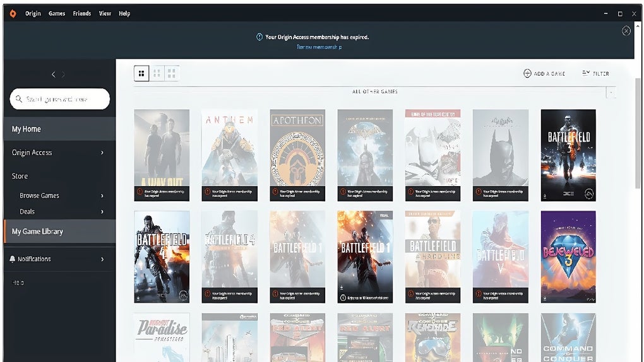Expand Browse Games submenu chevron
The width and height of the screenshot is (644, 362).
102,196
